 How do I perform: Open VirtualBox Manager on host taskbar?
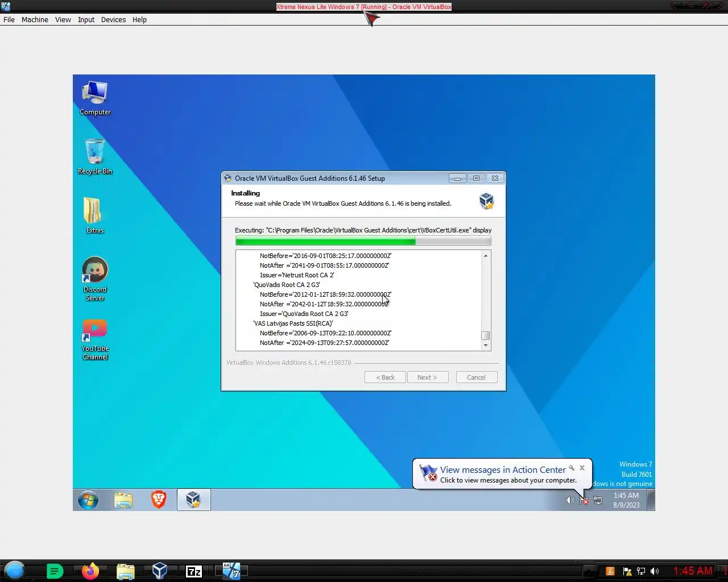tap(160, 571)
